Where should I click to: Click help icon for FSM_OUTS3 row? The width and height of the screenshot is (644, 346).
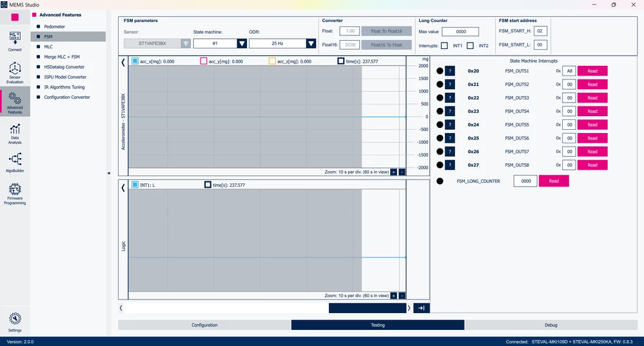(x=450, y=97)
